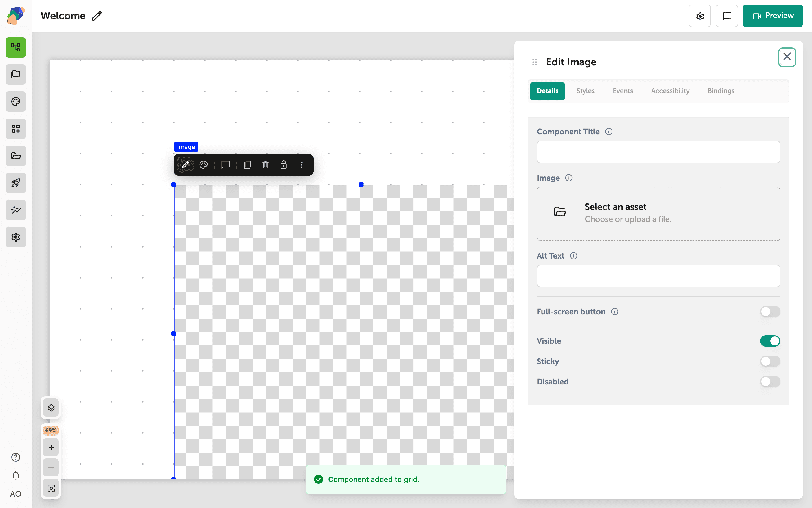The height and width of the screenshot is (508, 812).
Task: Open the rocket launch icon in sidebar
Action: pyautogui.click(x=16, y=183)
